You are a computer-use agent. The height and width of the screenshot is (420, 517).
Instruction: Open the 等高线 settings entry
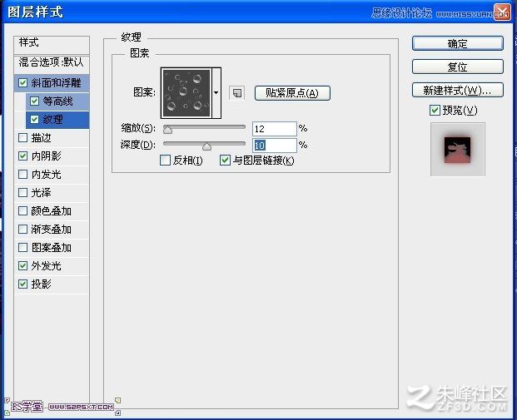(57, 101)
